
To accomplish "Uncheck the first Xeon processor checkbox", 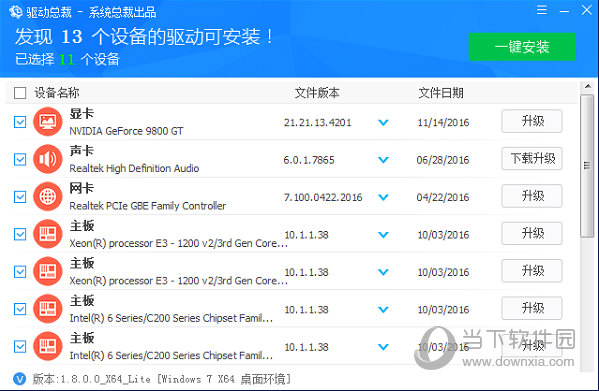I will point(20,234).
